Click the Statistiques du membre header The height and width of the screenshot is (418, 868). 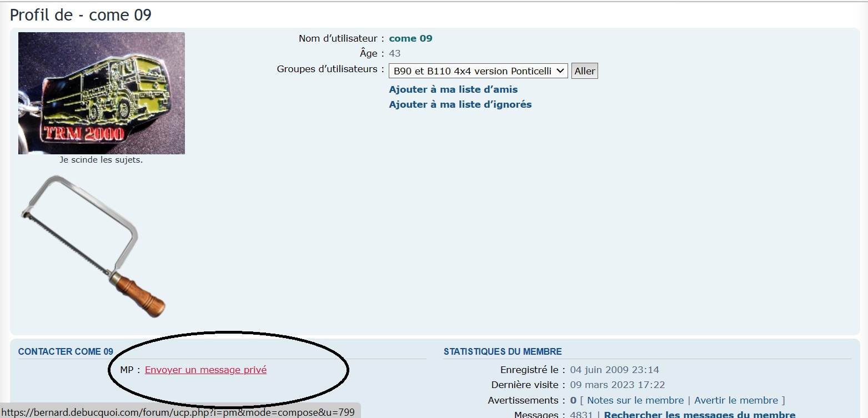[x=502, y=351]
